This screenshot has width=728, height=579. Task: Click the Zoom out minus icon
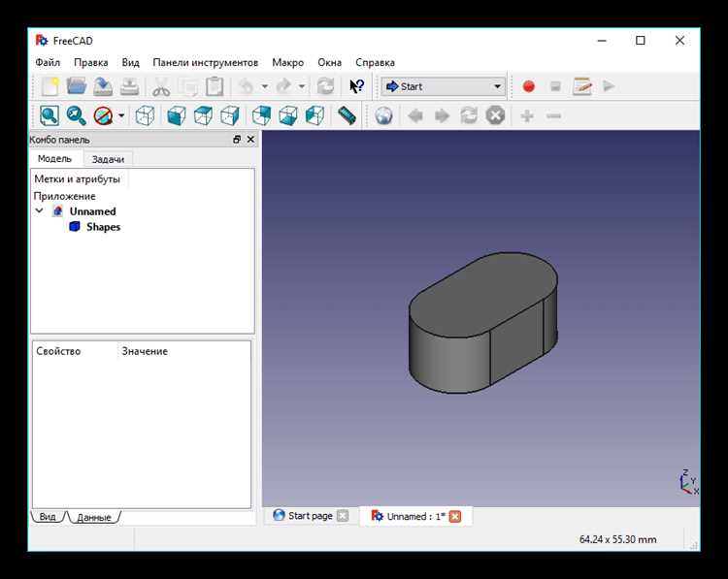[553, 116]
